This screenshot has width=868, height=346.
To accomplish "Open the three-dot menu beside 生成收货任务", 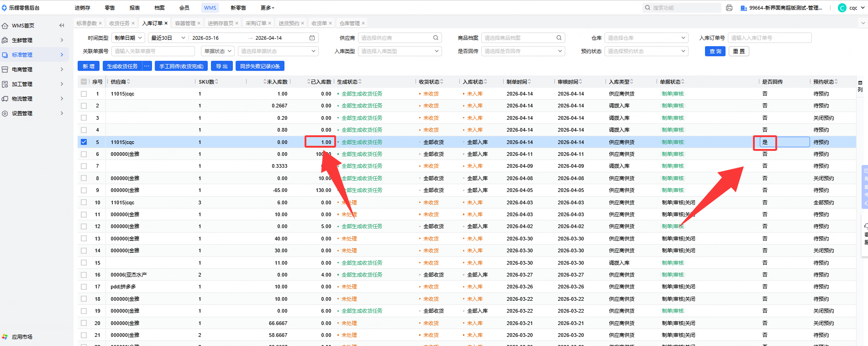I will (x=147, y=66).
